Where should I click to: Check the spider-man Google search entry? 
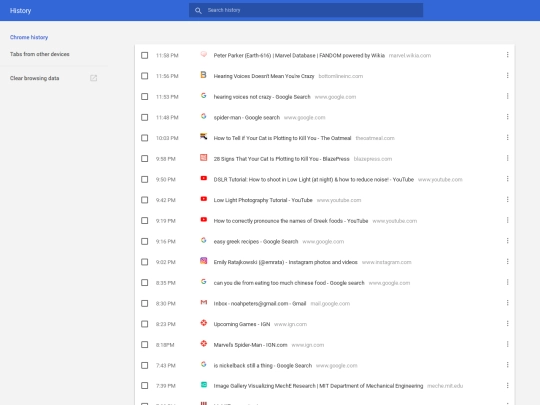[145, 117]
